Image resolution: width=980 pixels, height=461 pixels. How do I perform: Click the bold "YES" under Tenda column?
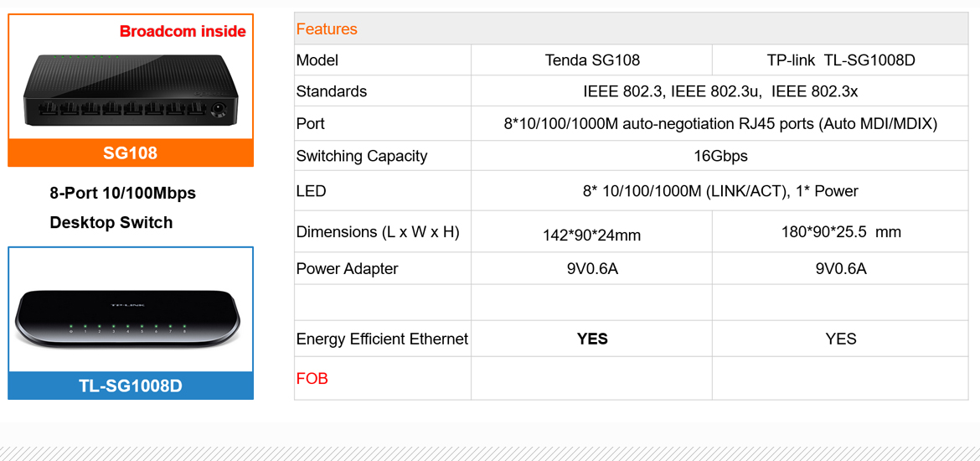point(592,339)
